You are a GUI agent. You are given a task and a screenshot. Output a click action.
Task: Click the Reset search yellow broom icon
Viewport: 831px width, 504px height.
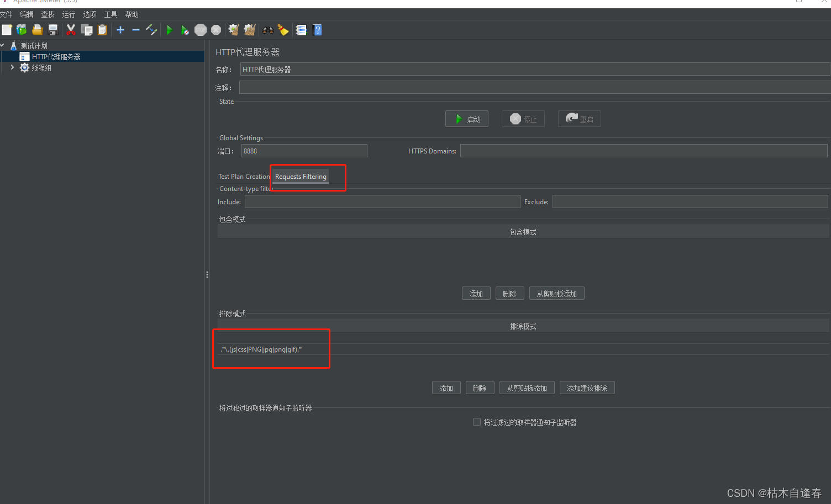(x=283, y=30)
